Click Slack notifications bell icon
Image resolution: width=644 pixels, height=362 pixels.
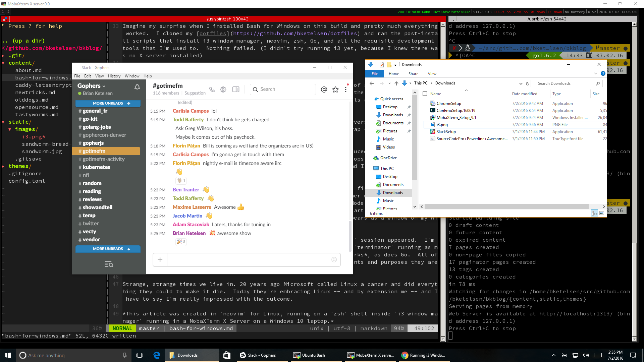coord(137,87)
